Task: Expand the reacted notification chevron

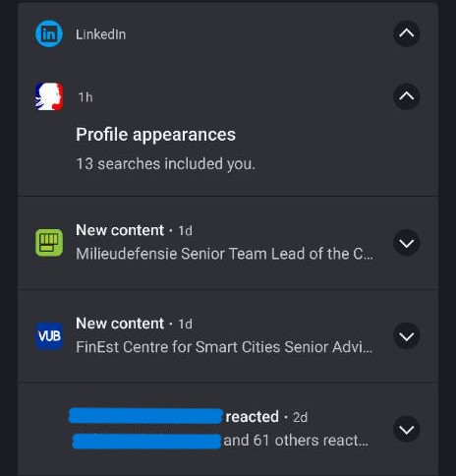Action: [407, 429]
